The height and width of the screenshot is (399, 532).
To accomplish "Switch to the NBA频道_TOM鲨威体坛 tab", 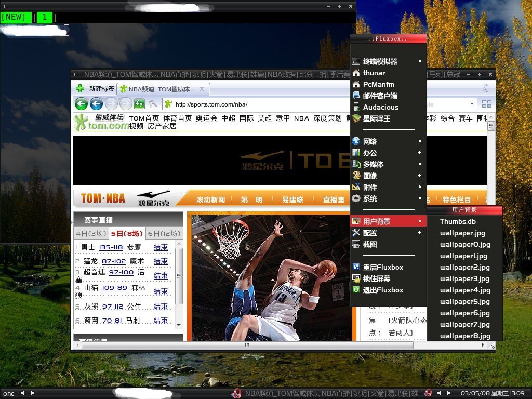I will (162, 89).
